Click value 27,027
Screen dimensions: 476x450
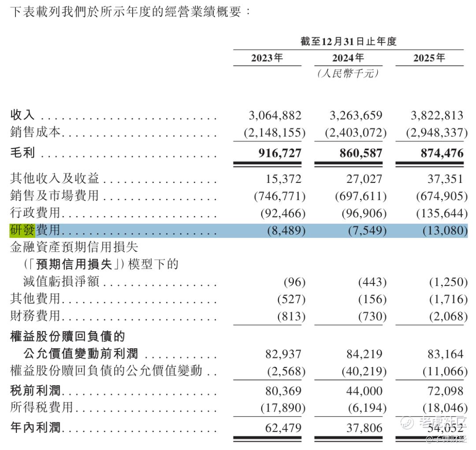pos(364,179)
